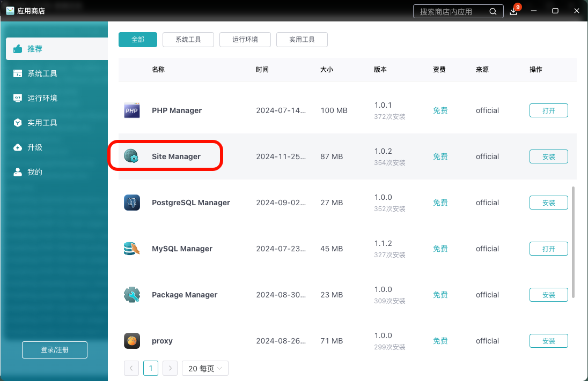Viewport: 588px width, 381px height.
Task: Click the Package Manager gear icon
Action: click(131, 295)
